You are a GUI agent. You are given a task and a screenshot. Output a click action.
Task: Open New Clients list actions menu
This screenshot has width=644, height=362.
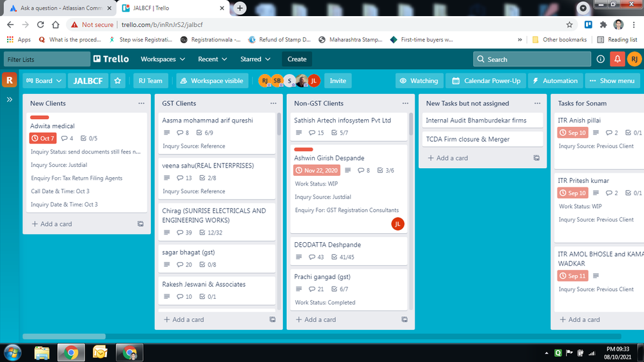[141, 104]
